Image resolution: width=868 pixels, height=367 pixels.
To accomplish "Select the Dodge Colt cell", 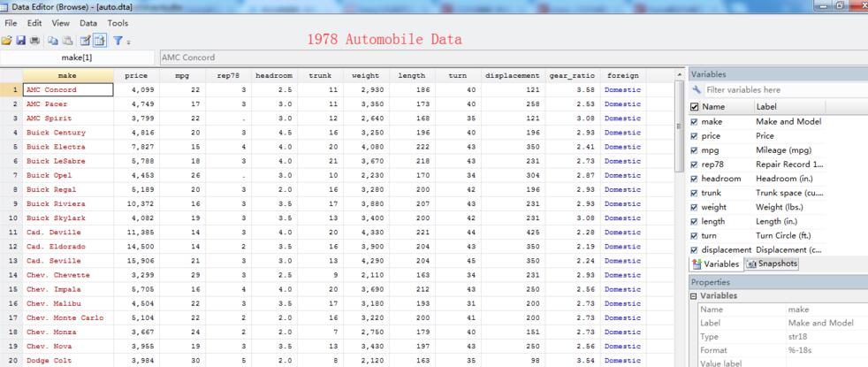I will (68, 360).
